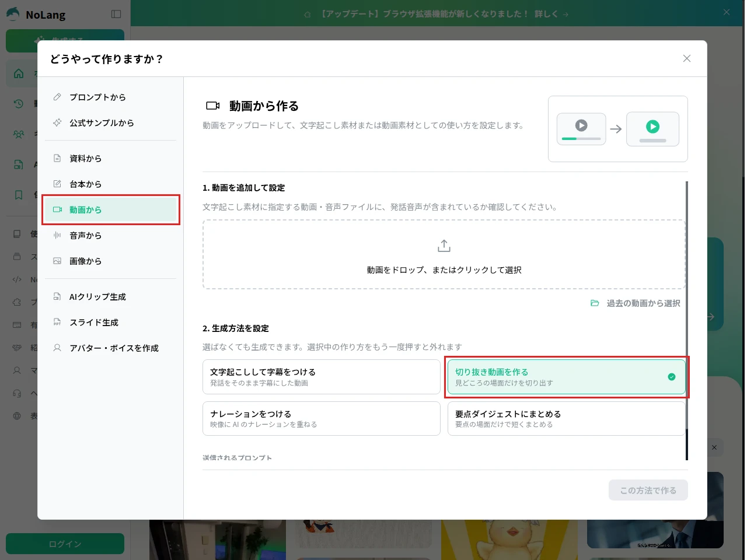Viewport: 747px width, 560px height.
Task: Click the PPT icon beside スライド生成
Action: click(x=57, y=322)
